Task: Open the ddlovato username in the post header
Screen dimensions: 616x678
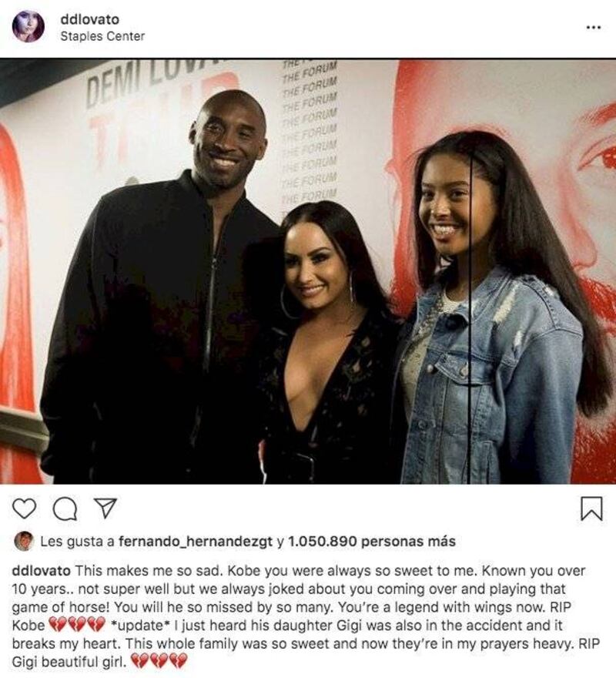Action: pyautogui.click(x=90, y=19)
